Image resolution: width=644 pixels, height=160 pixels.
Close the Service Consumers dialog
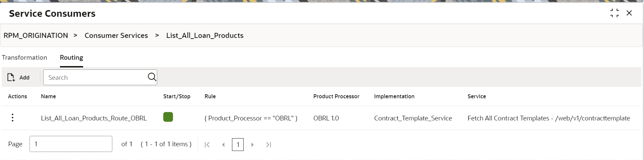pos(629,13)
